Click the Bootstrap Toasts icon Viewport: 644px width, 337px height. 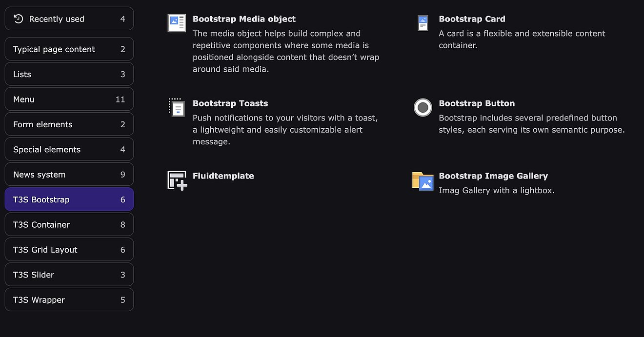tap(177, 107)
